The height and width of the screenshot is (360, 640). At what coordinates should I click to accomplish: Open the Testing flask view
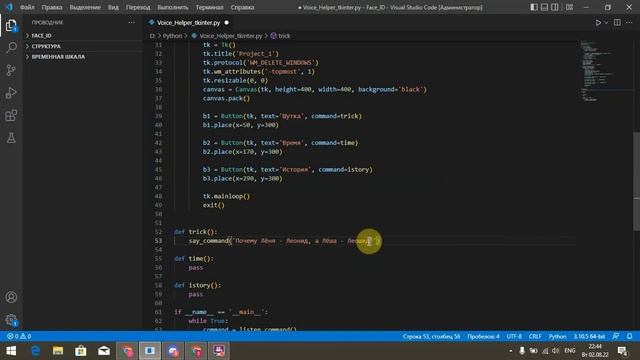point(11,138)
